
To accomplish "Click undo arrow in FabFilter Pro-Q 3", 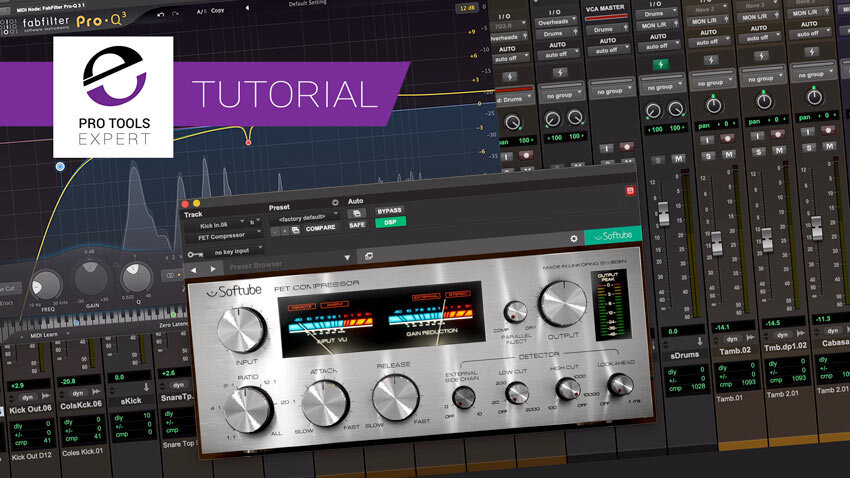I will (160, 15).
